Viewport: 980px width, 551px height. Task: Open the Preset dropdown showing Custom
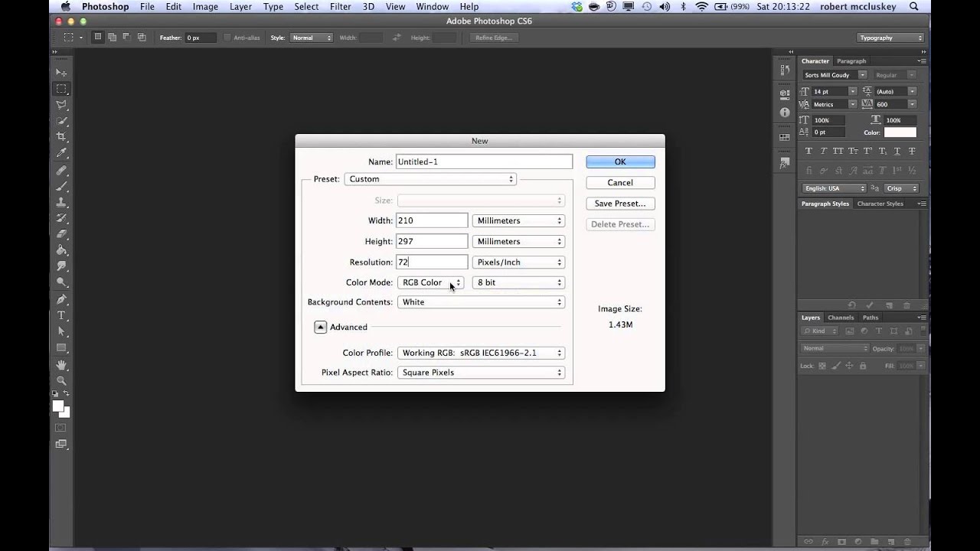click(x=430, y=179)
